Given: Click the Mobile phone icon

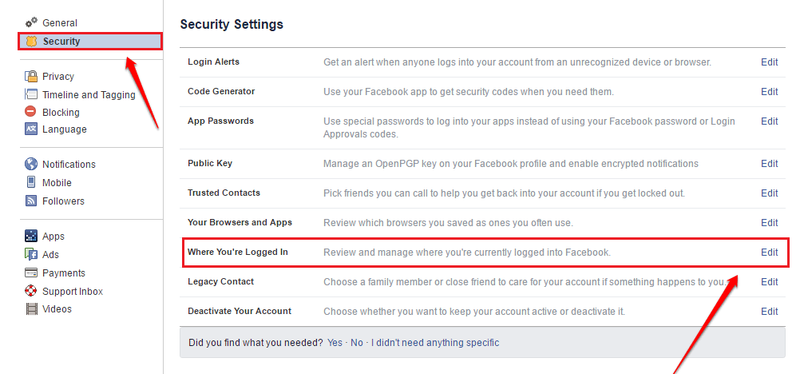Looking at the screenshot, I should tap(32, 182).
